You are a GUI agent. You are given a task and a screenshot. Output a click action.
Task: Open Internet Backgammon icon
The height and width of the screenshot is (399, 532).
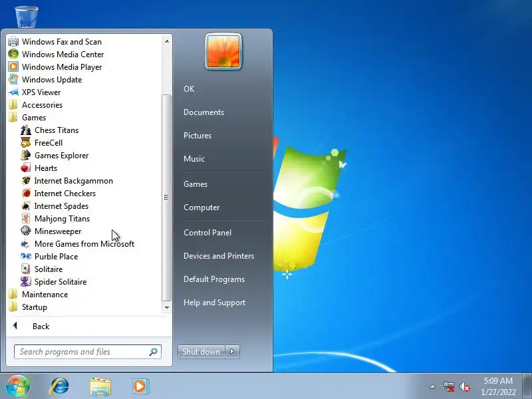[26, 180]
